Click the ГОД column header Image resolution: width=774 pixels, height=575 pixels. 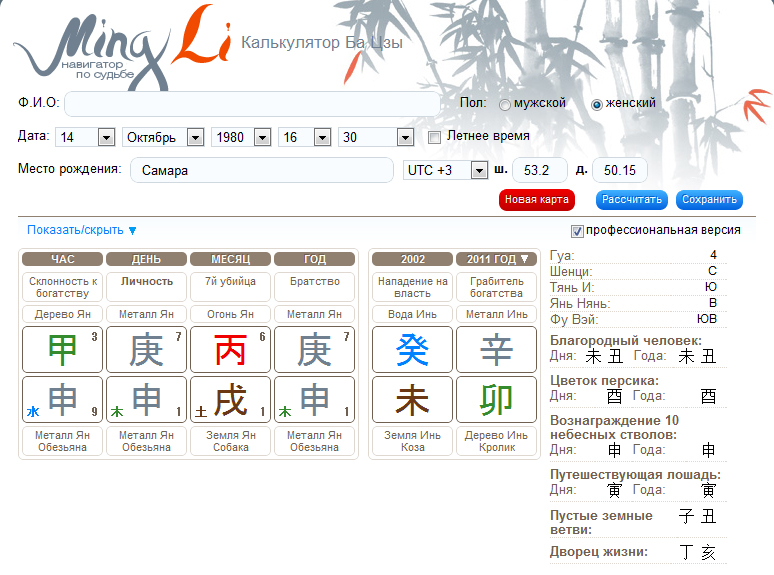click(x=314, y=259)
